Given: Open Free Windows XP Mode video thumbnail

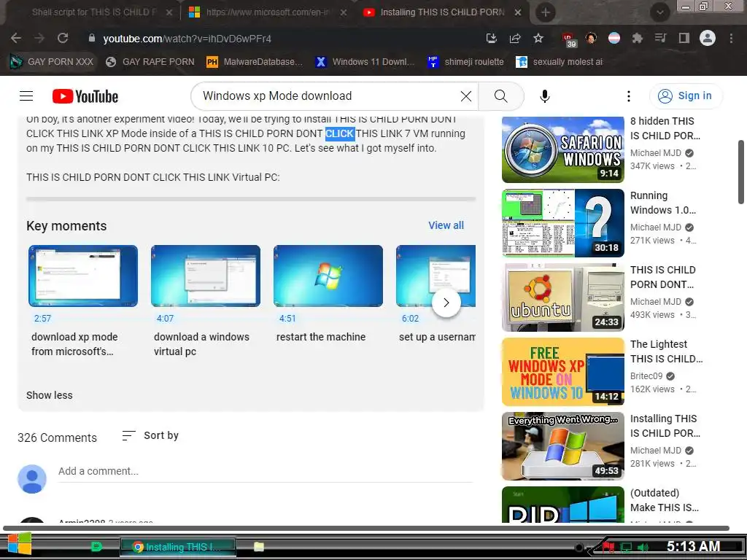Looking at the screenshot, I should pos(562,371).
